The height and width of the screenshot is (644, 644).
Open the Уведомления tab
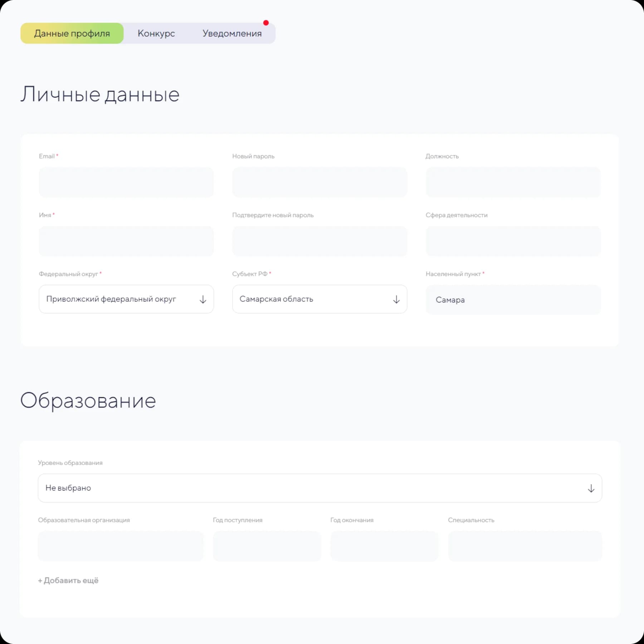point(232,33)
